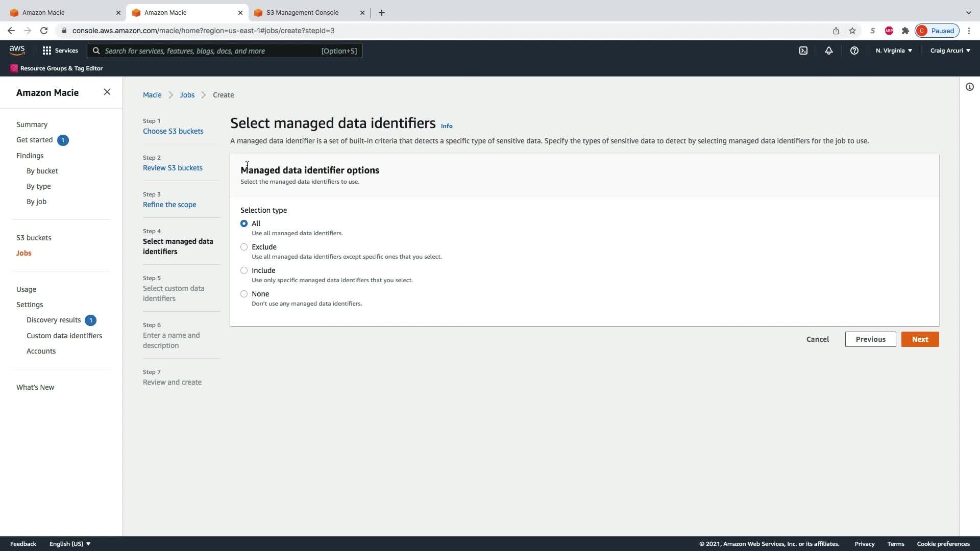Choose the None selection type
This screenshot has width=980, height=551.
pyautogui.click(x=244, y=294)
